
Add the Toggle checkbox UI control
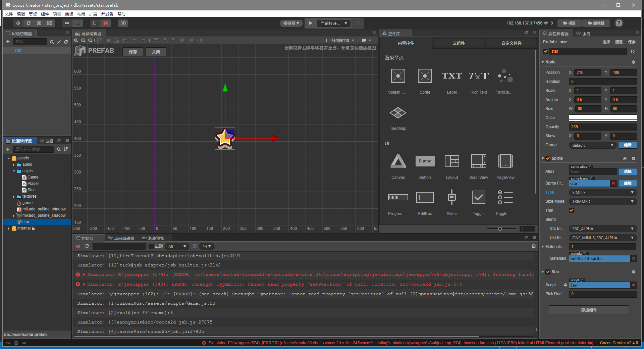[479, 203]
